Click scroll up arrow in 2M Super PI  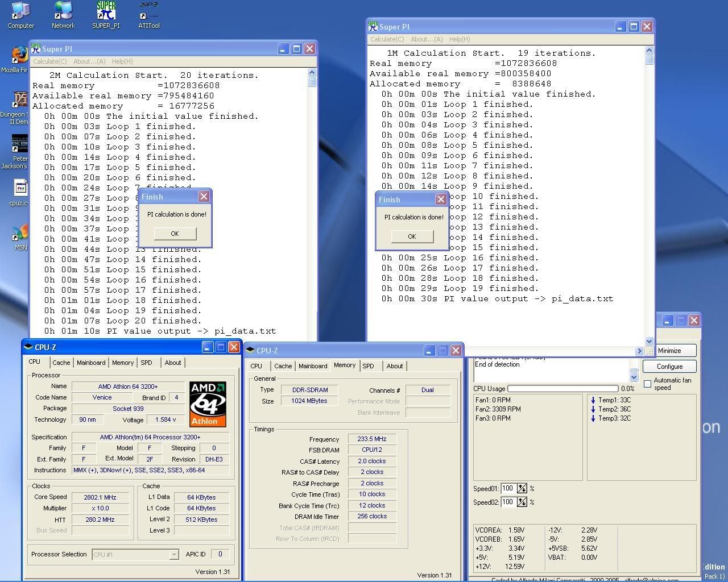(x=312, y=72)
